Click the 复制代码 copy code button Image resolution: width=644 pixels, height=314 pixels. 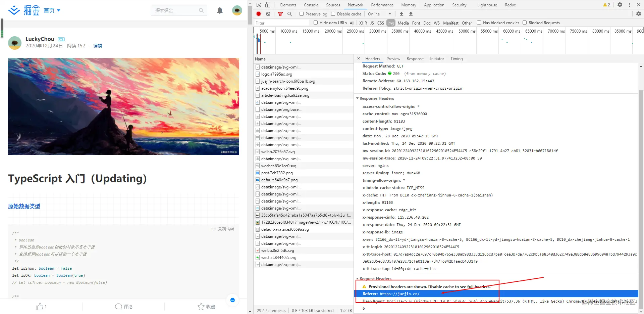click(x=226, y=229)
